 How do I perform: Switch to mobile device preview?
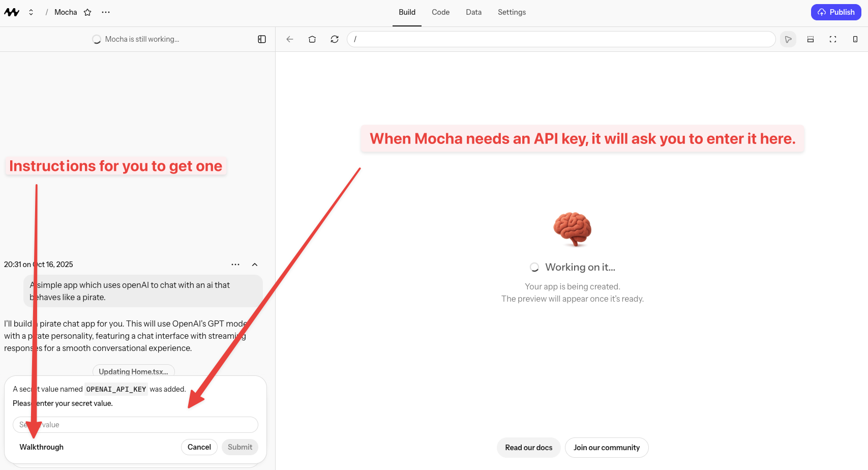pyautogui.click(x=855, y=39)
